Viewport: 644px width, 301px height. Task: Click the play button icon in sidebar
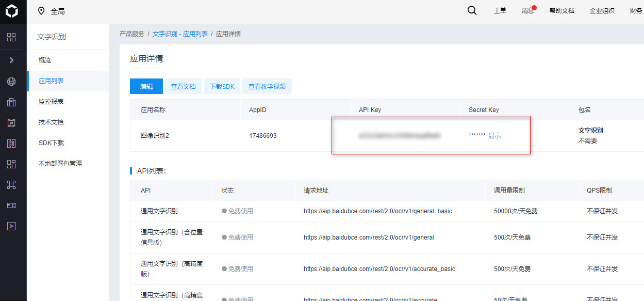(11, 226)
